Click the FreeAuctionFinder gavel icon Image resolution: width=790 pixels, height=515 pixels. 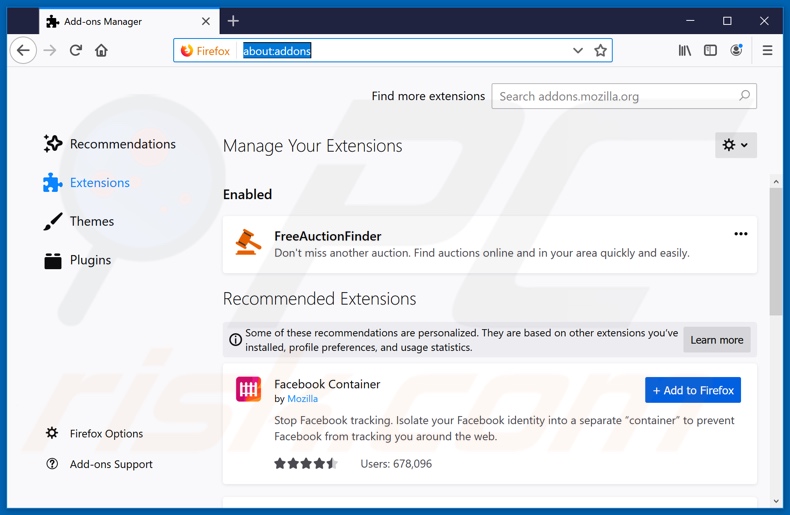point(248,242)
